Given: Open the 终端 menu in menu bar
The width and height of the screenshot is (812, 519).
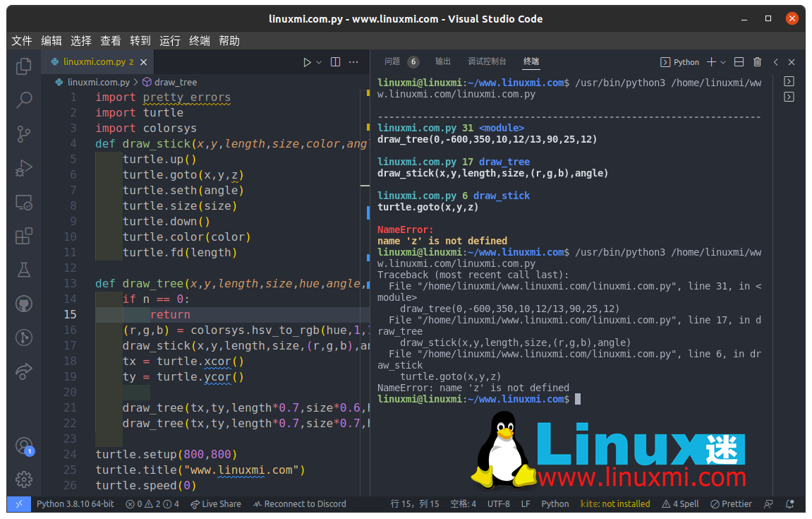Looking at the screenshot, I should (x=200, y=41).
